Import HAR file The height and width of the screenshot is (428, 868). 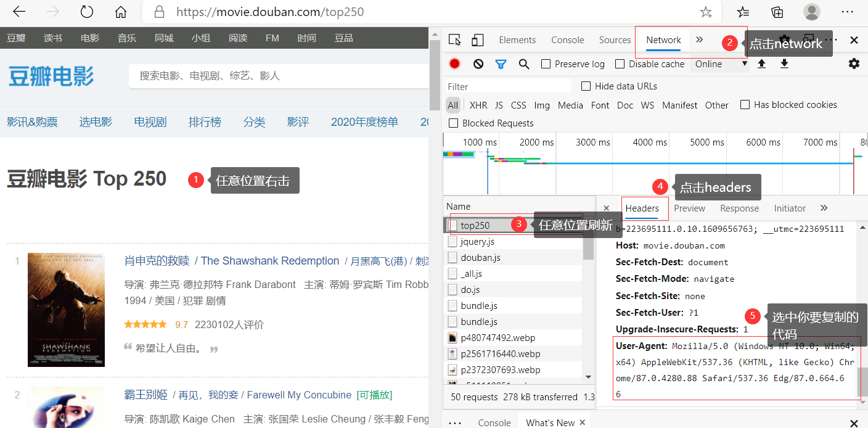pos(761,64)
